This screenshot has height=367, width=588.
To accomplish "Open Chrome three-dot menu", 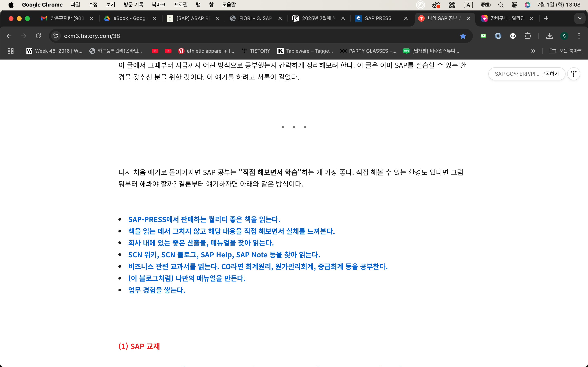I will click(579, 36).
